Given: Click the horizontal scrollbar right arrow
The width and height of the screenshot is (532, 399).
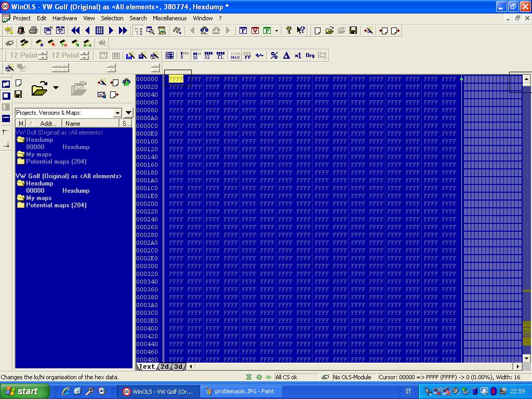Looking at the screenshot, I should (518, 366).
